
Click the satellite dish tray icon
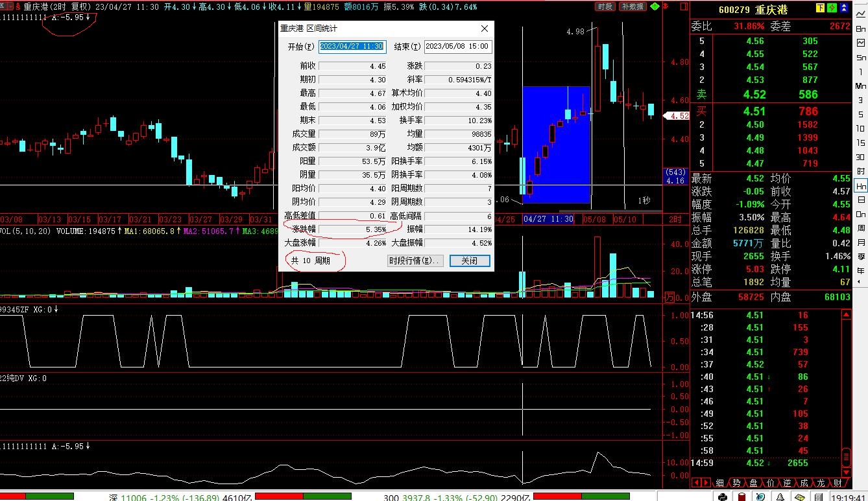[x=762, y=496]
